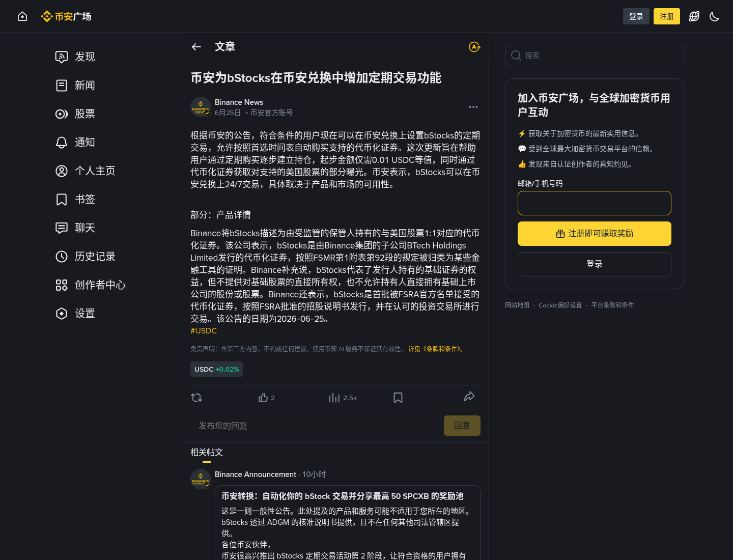733x560 pixels.
Task: Click the 6月25日 post date
Action: (x=228, y=113)
